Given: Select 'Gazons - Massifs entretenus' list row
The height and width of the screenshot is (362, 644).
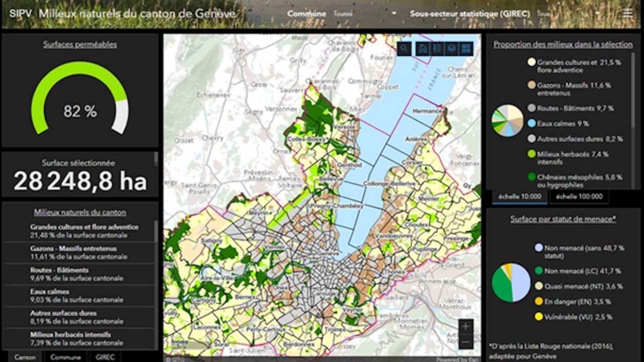Looking at the screenshot, I should click(79, 253).
